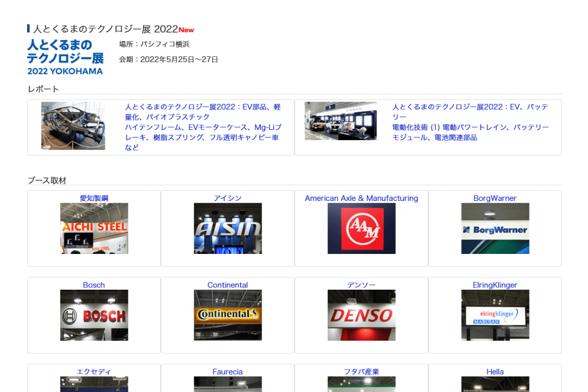Click the 場所：パシフィコ横浜 text
The width and height of the screenshot is (588, 392).
[154, 44]
